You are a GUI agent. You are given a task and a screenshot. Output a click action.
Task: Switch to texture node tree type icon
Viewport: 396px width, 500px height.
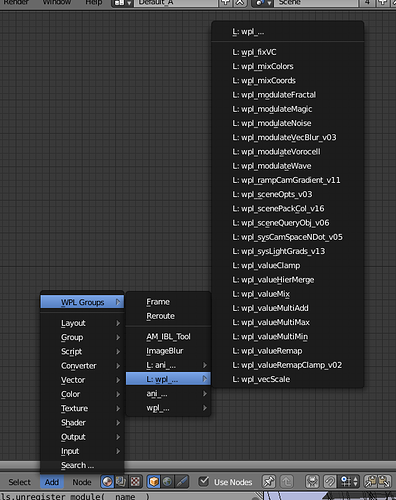click(135, 482)
